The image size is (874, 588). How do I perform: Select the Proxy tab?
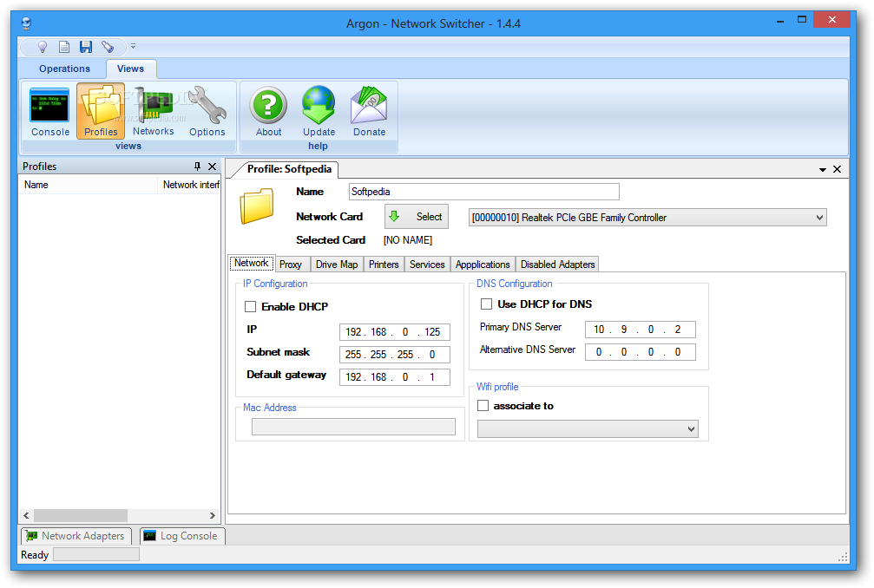coord(291,265)
